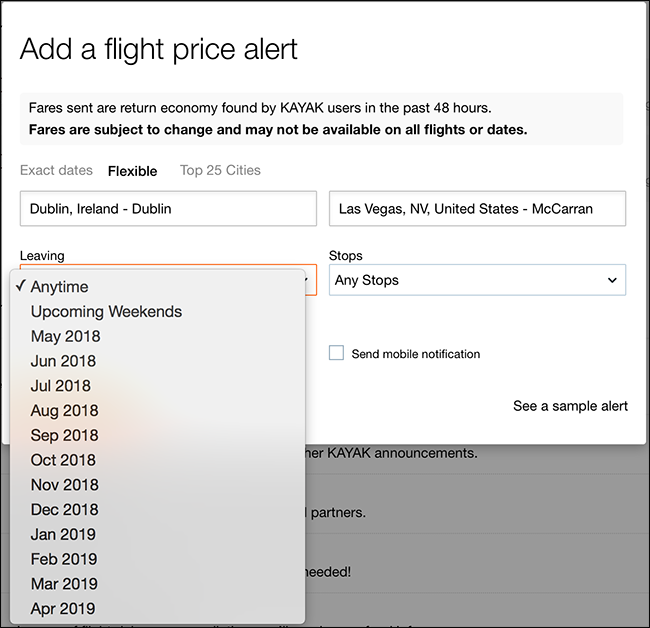
Task: Select Jul 2018 in the month list
Action: click(x=61, y=386)
